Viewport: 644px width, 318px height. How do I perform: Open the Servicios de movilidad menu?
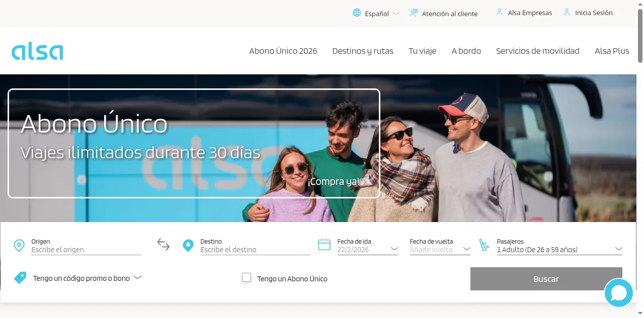[538, 51]
